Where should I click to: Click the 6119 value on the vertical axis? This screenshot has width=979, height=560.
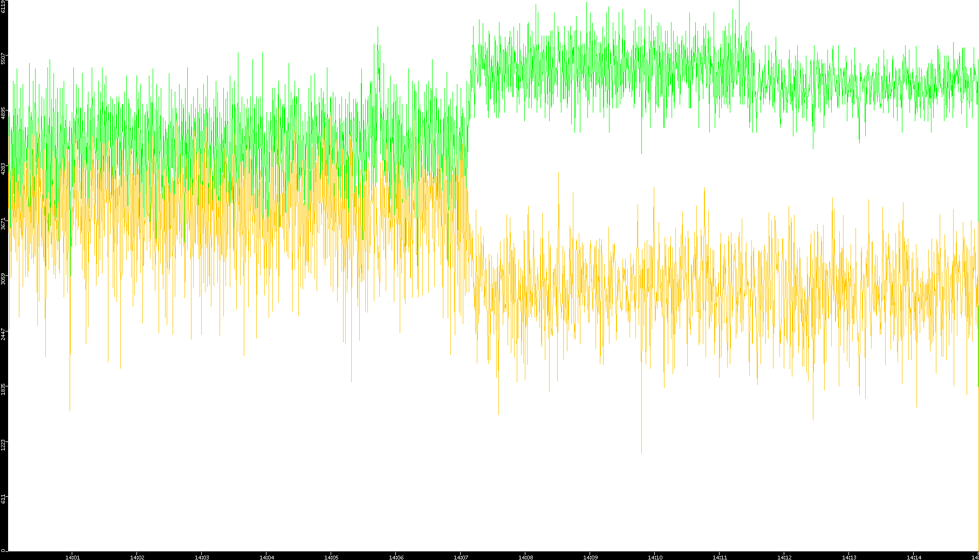click(3, 7)
